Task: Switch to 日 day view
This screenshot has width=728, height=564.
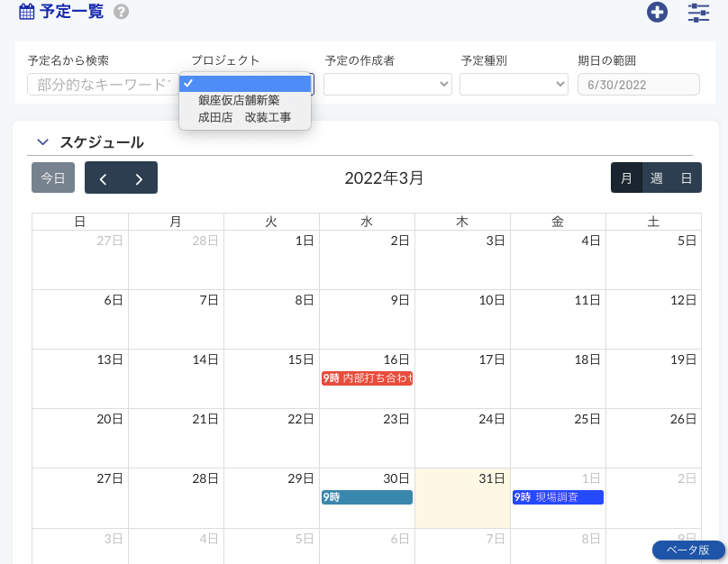Action: tap(687, 178)
